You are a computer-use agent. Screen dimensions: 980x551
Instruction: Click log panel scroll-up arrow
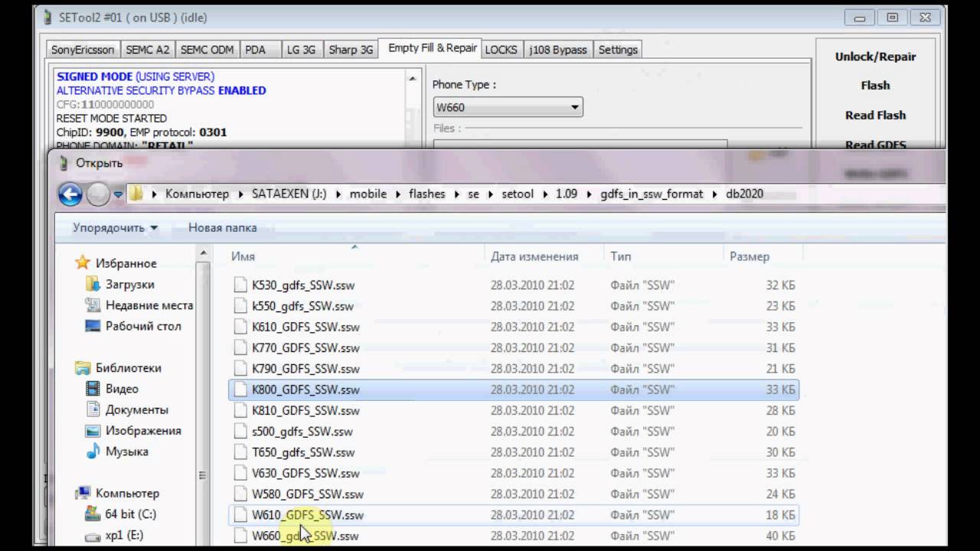tap(413, 78)
